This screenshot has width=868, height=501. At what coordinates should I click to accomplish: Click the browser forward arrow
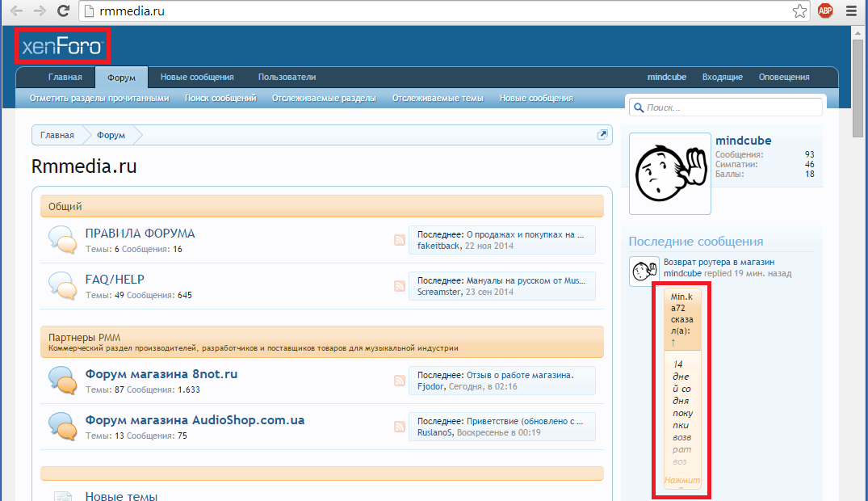tap(40, 11)
